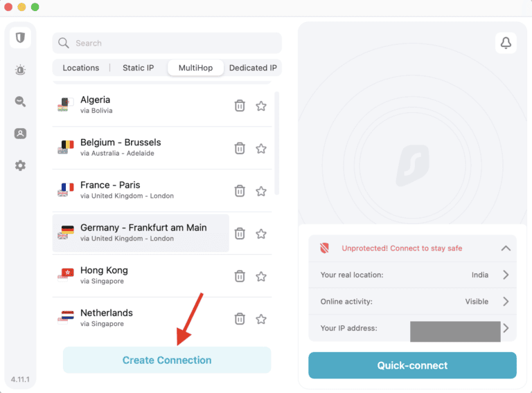This screenshot has width=532, height=393.
Task: Expand Your real location details
Action: pyautogui.click(x=506, y=275)
